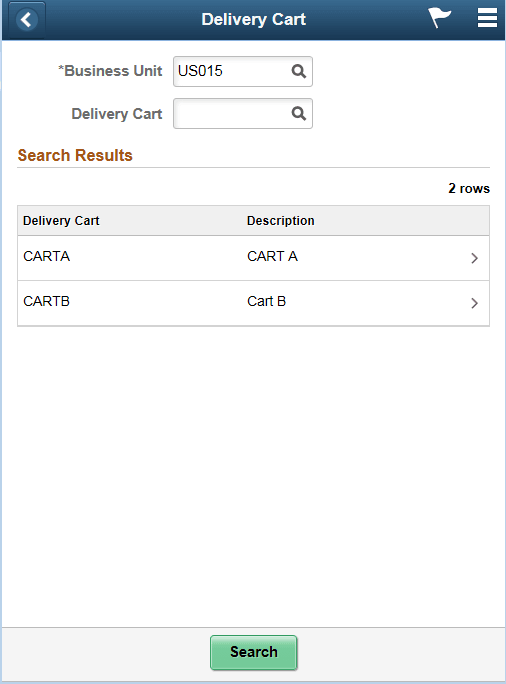Click the 2 rows count text

469,188
